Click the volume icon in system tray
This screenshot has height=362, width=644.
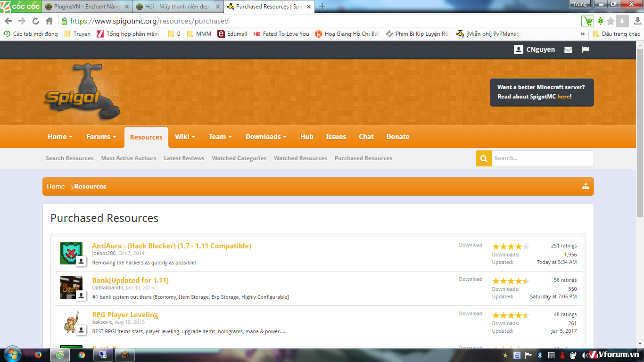(585, 355)
